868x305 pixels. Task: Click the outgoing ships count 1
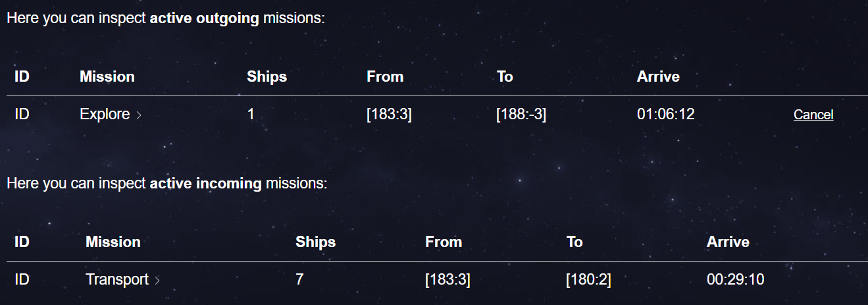point(251,115)
